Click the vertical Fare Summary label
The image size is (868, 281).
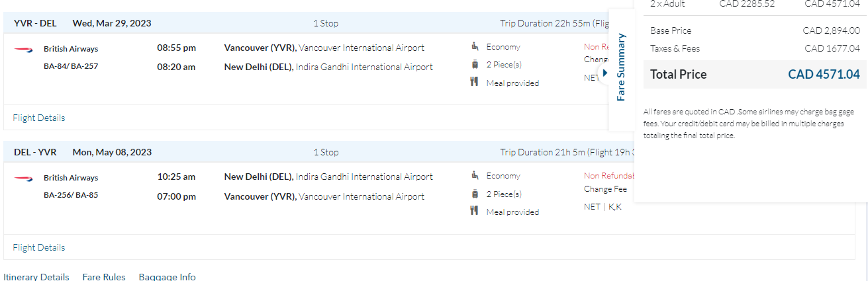click(x=621, y=67)
